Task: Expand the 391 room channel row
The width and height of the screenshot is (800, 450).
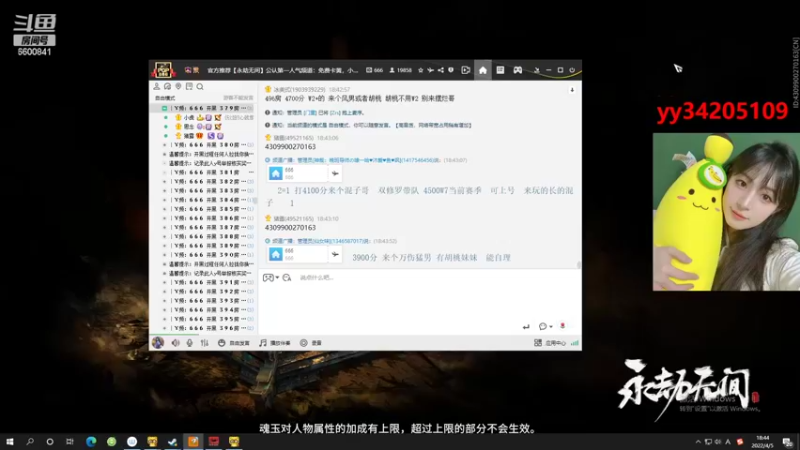Action: [164, 283]
